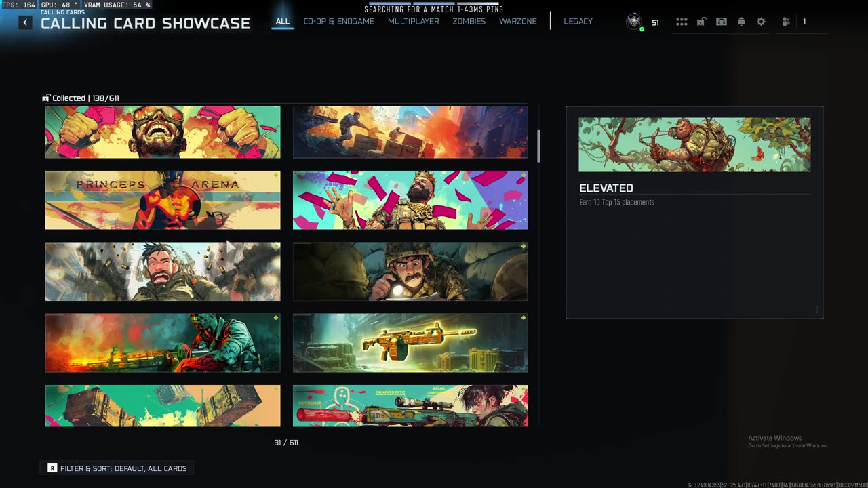This screenshot has width=868, height=488.
Task: Open the grid menu icon
Action: tap(682, 22)
